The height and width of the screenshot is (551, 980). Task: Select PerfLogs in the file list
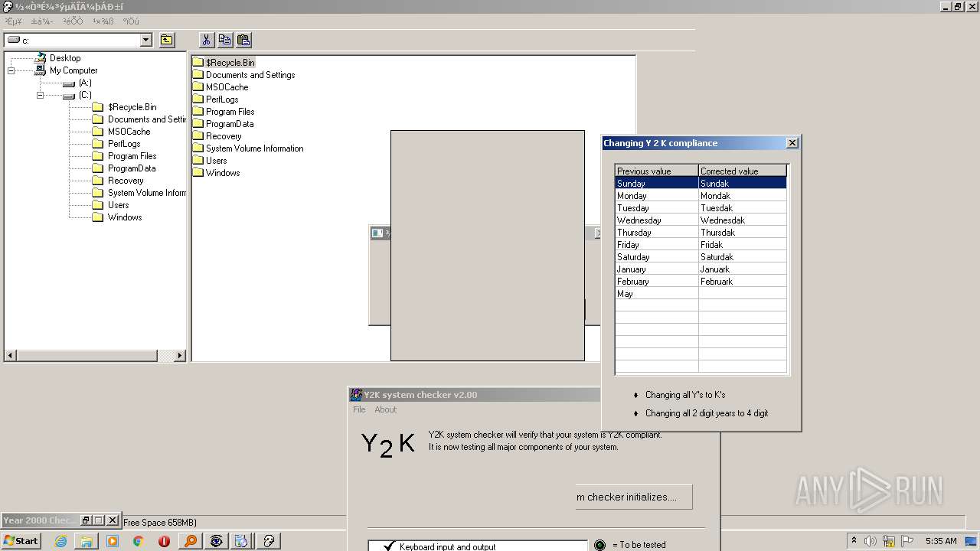(x=222, y=99)
